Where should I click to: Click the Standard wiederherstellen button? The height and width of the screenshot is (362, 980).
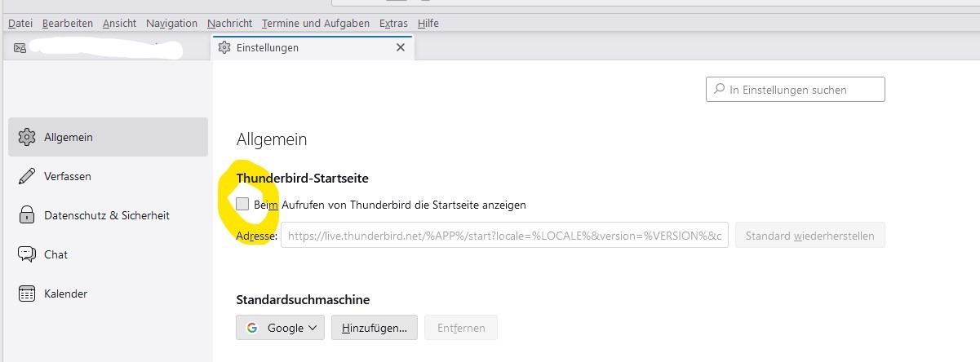809,236
